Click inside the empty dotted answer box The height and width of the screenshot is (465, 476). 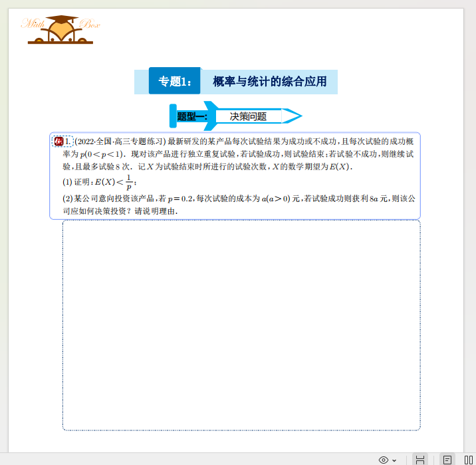coord(241,325)
